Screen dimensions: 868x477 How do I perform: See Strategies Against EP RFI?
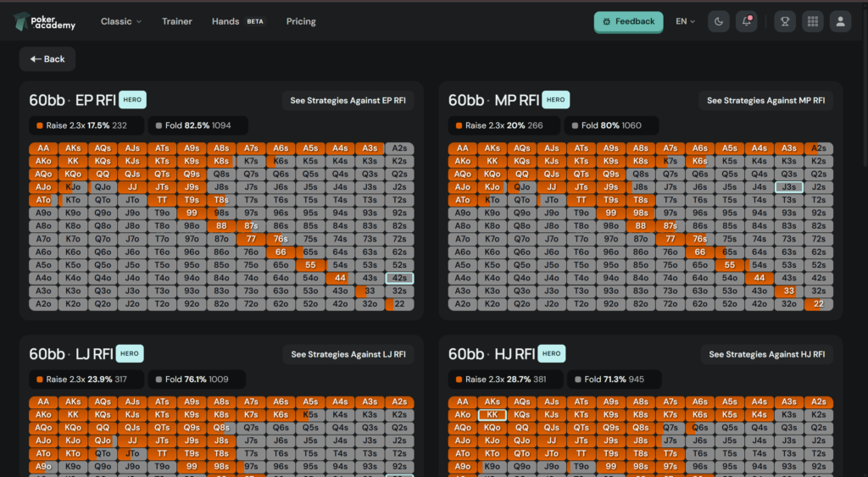pos(348,101)
